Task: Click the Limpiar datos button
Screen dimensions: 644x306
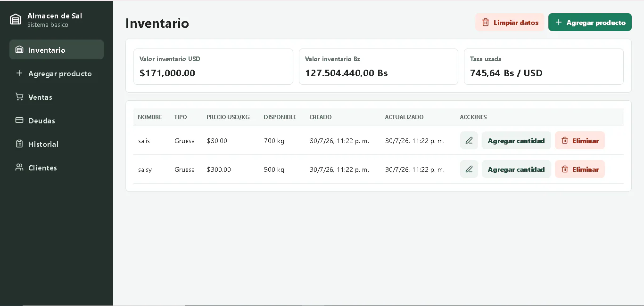Action: pyautogui.click(x=510, y=22)
